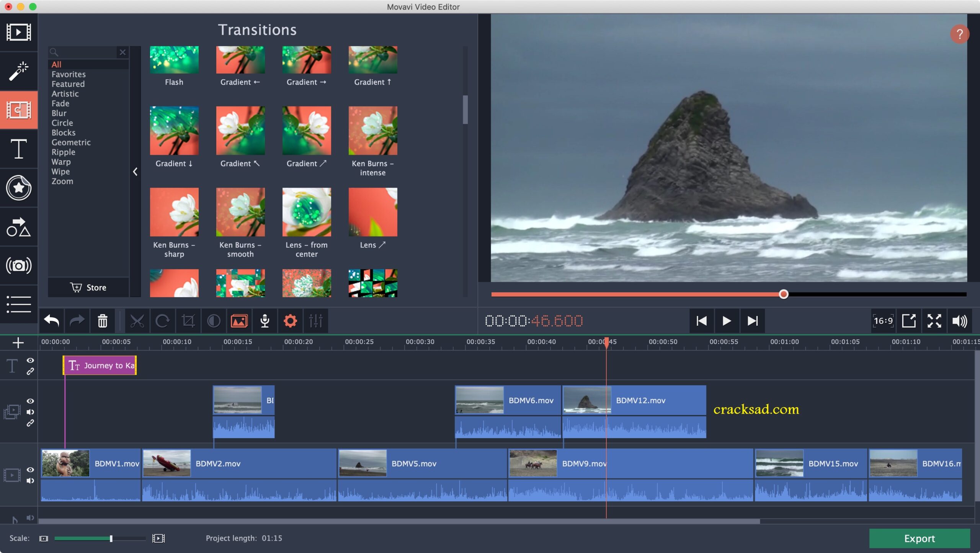
Task: Select the Sticker/Overlay tool icon
Action: 18,187
